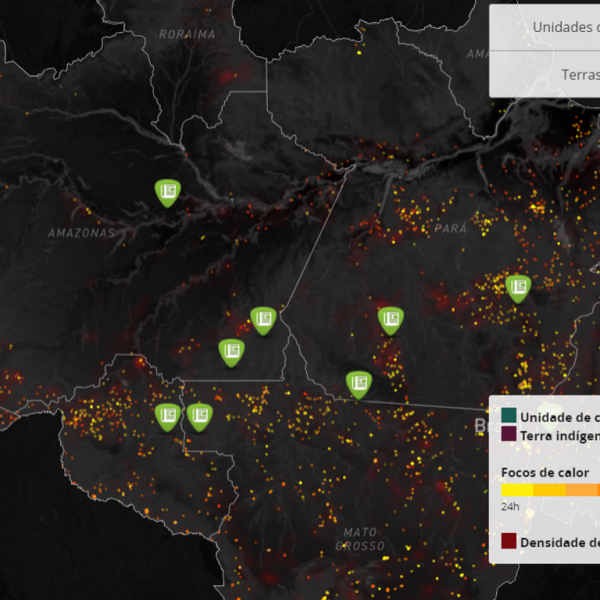Click the dark red Densidade legend swatch
The height and width of the screenshot is (600, 600).
point(509,542)
